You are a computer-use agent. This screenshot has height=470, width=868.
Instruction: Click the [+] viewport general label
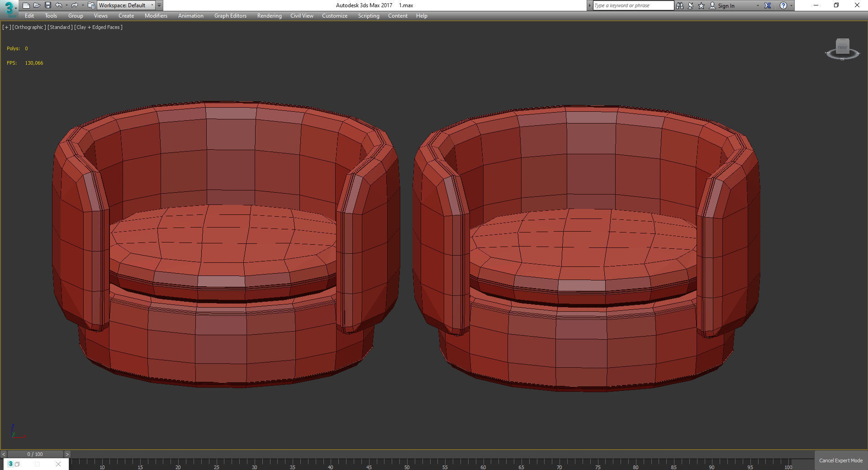click(x=6, y=27)
